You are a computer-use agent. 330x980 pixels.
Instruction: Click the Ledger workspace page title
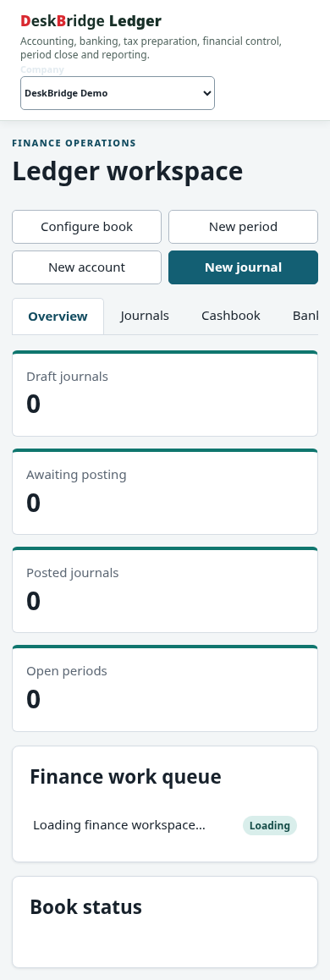128,171
